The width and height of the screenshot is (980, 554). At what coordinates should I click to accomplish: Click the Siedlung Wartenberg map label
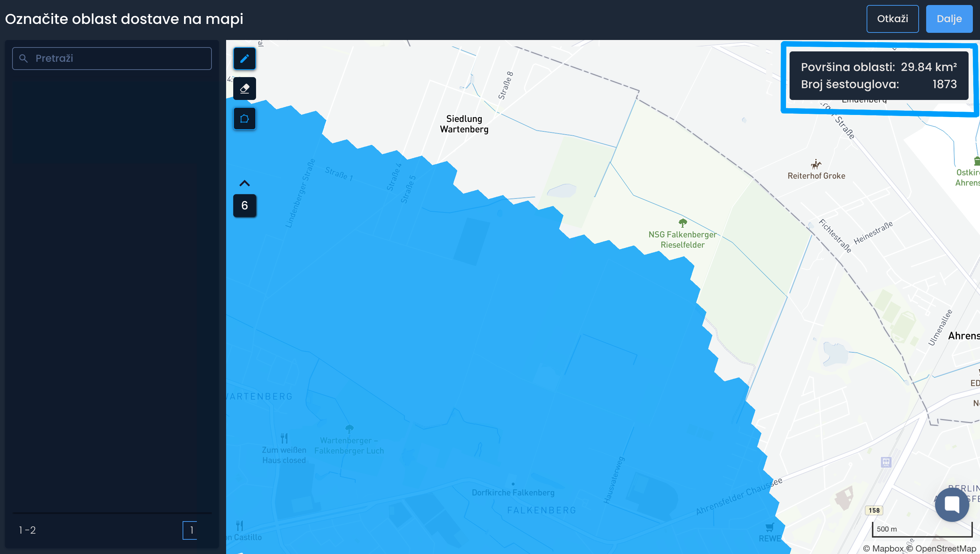464,124
